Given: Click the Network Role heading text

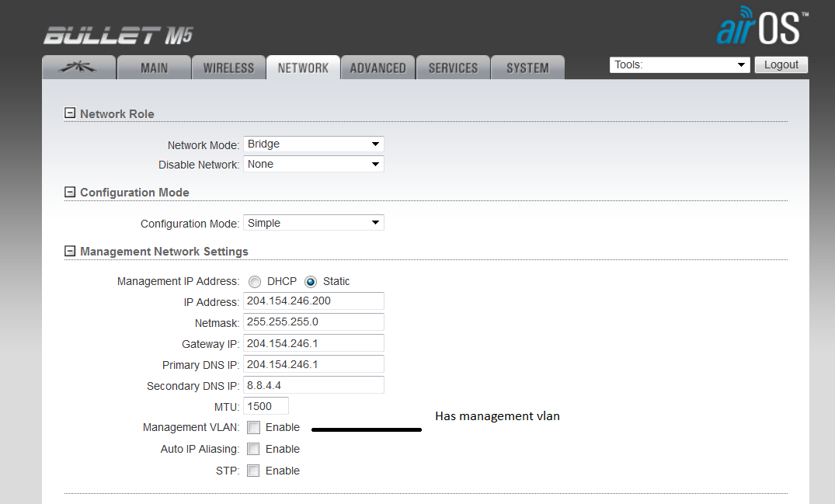Looking at the screenshot, I should 117,113.
